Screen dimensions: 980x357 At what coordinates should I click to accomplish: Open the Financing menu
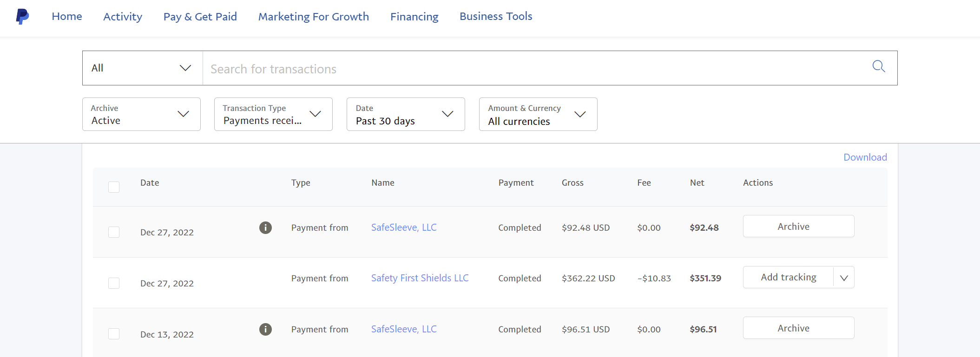(x=414, y=17)
